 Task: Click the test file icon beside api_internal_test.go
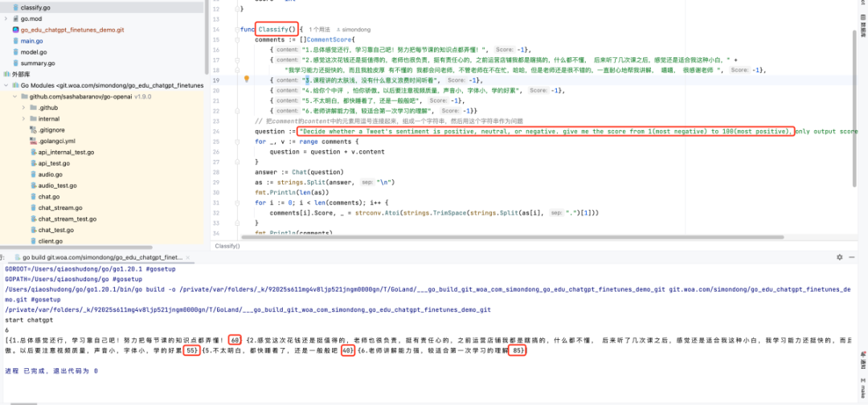33,152
